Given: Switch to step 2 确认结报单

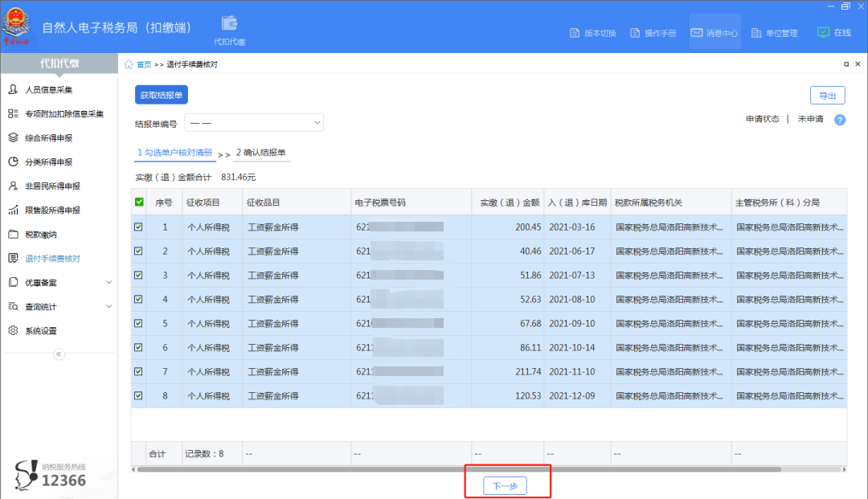Looking at the screenshot, I should pyautogui.click(x=260, y=152).
